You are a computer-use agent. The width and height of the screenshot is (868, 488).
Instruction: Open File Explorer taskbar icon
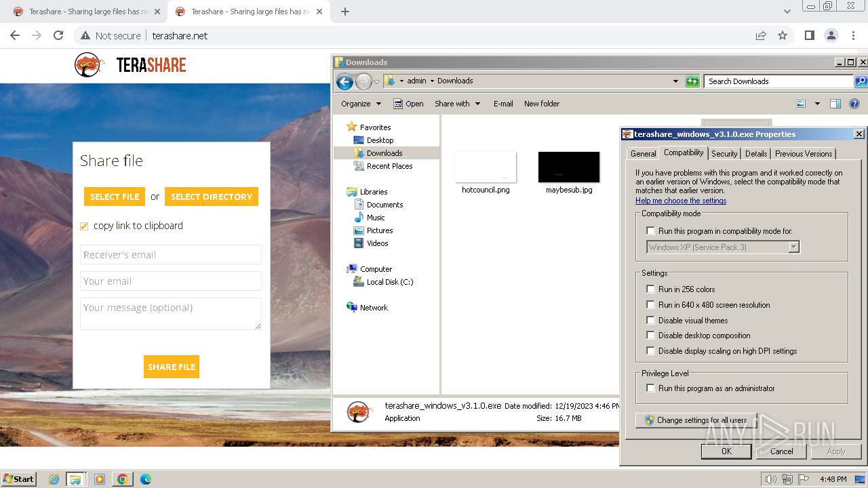pyautogui.click(x=75, y=479)
